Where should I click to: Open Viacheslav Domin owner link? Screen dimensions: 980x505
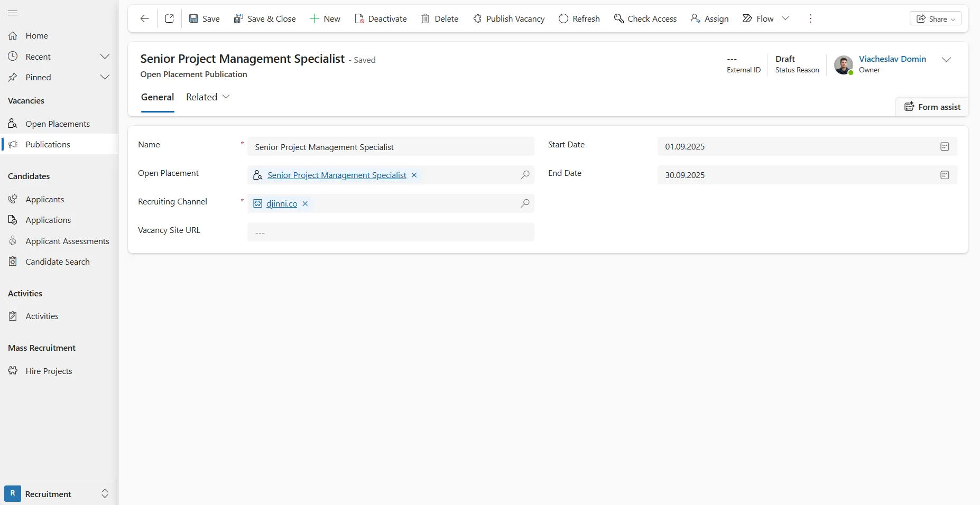892,59
